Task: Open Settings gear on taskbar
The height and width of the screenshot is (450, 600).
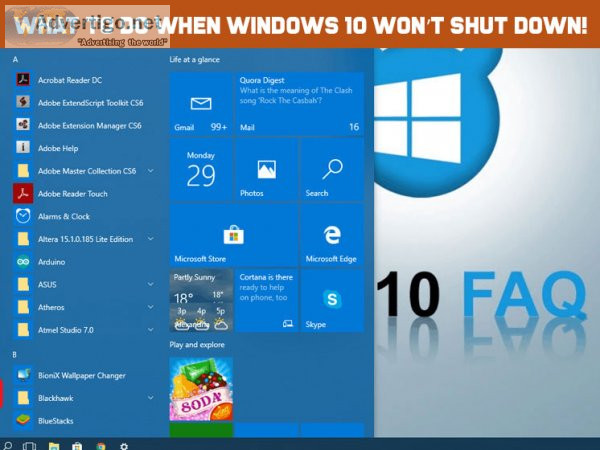Action: pyautogui.click(x=124, y=446)
